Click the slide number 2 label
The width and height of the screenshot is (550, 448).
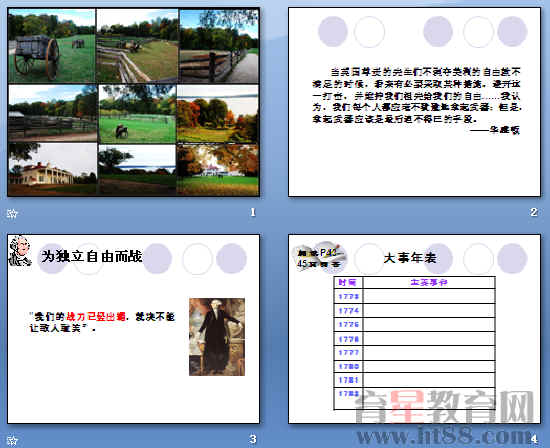534,212
